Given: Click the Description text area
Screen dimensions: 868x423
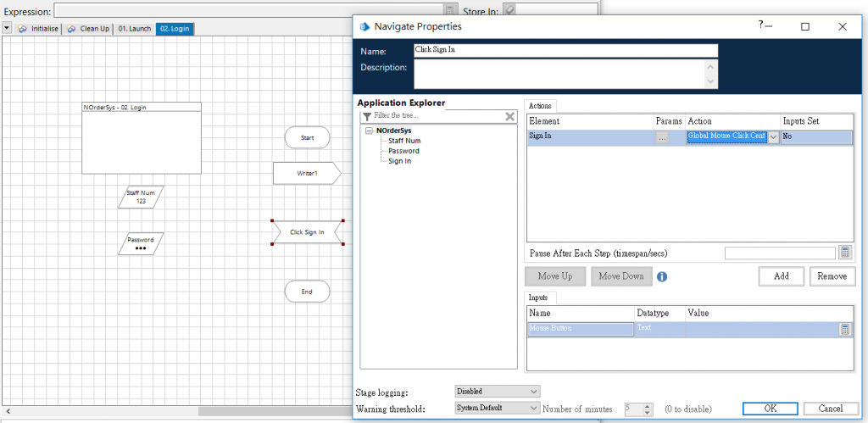Looking at the screenshot, I should [560, 74].
